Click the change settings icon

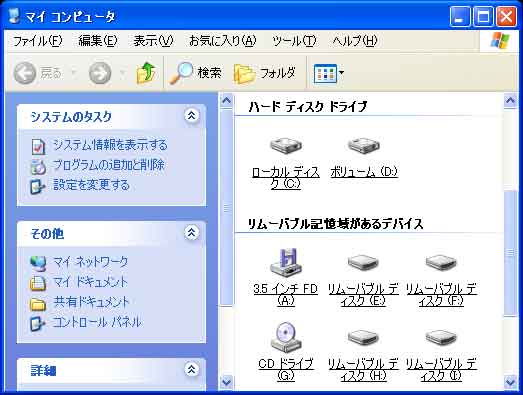point(37,186)
